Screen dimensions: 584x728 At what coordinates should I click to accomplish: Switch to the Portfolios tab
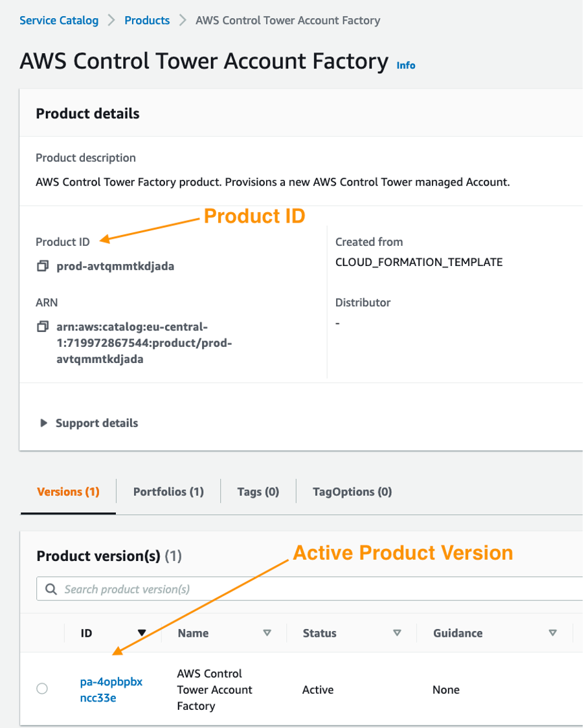(168, 491)
